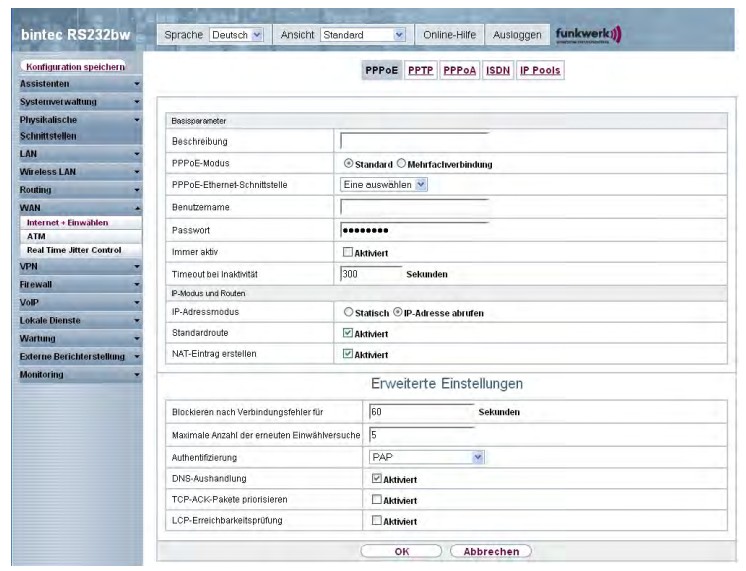Image resolution: width=746 pixels, height=571 pixels.
Task: Click IP-Modus und Routen header
Action: pyautogui.click(x=446, y=294)
